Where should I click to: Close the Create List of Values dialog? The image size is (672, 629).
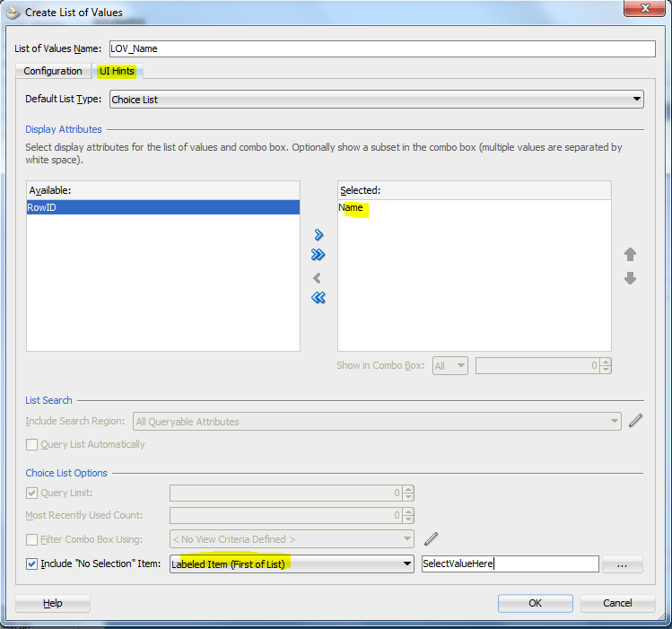point(644,8)
